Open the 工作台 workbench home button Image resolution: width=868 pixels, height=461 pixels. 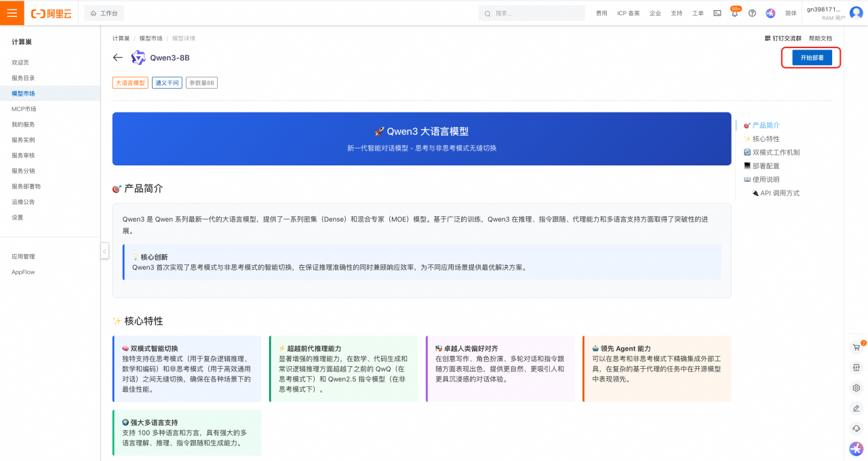(x=104, y=13)
